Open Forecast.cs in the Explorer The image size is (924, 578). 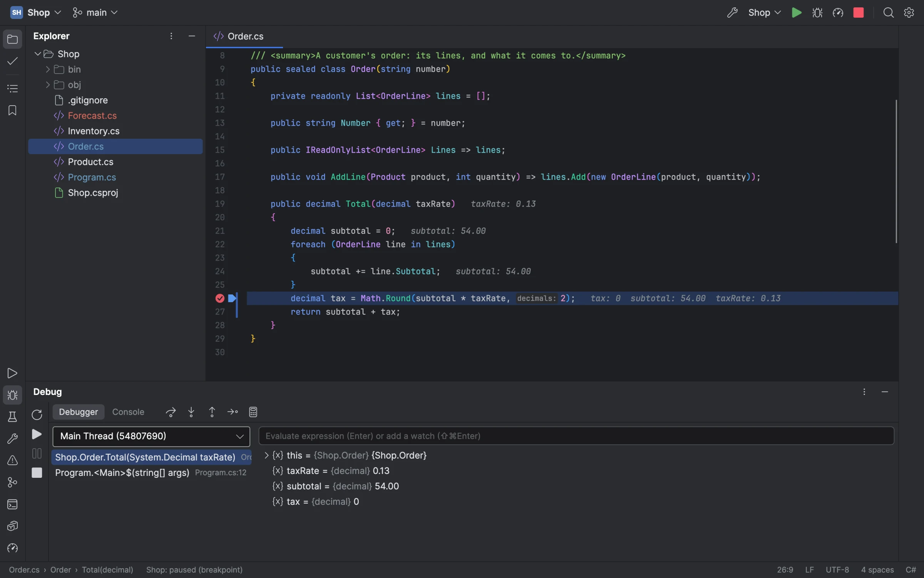(115, 116)
